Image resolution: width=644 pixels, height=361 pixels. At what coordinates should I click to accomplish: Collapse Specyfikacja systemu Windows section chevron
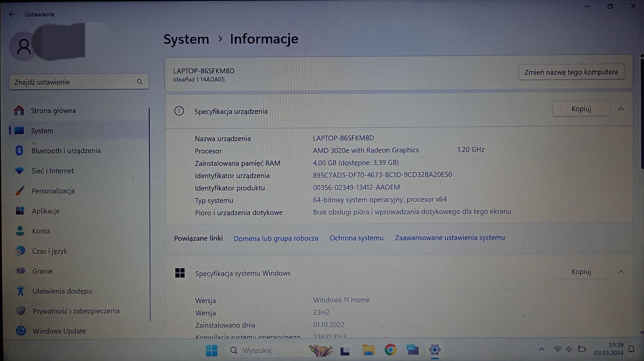621,272
